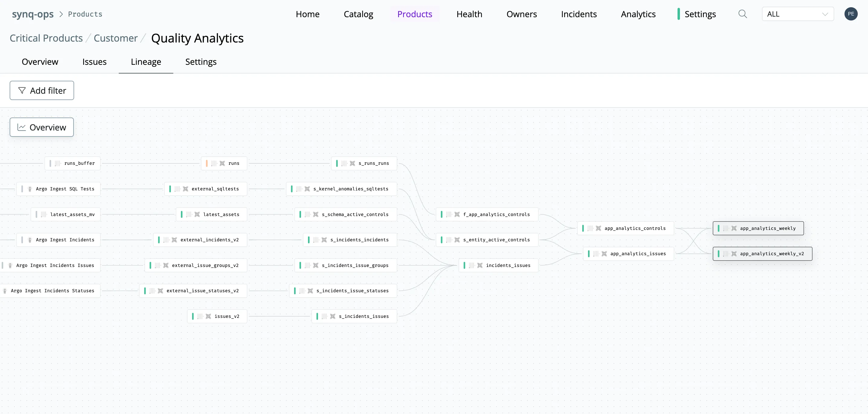Click the dbt icon on s_kernel_anomalies_sqltests node

(x=307, y=189)
